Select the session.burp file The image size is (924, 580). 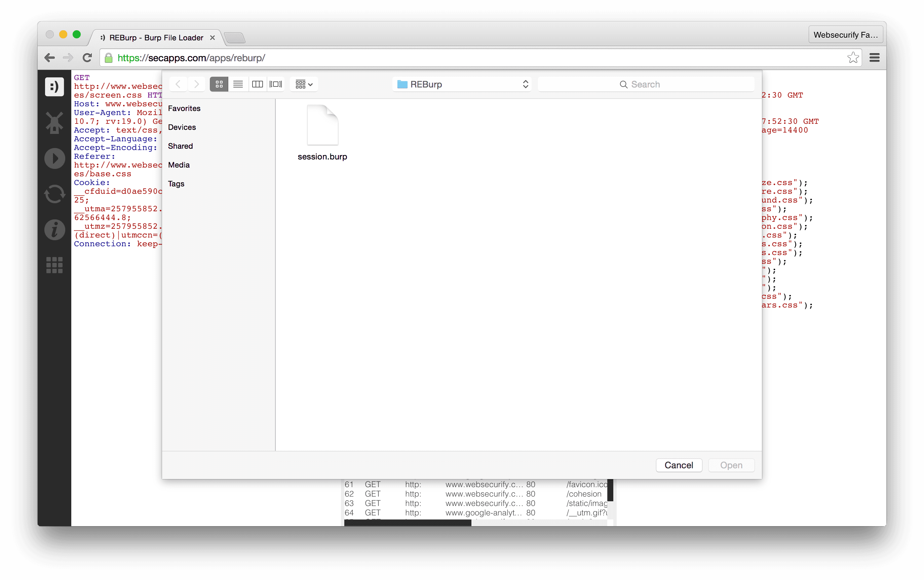coord(322,133)
